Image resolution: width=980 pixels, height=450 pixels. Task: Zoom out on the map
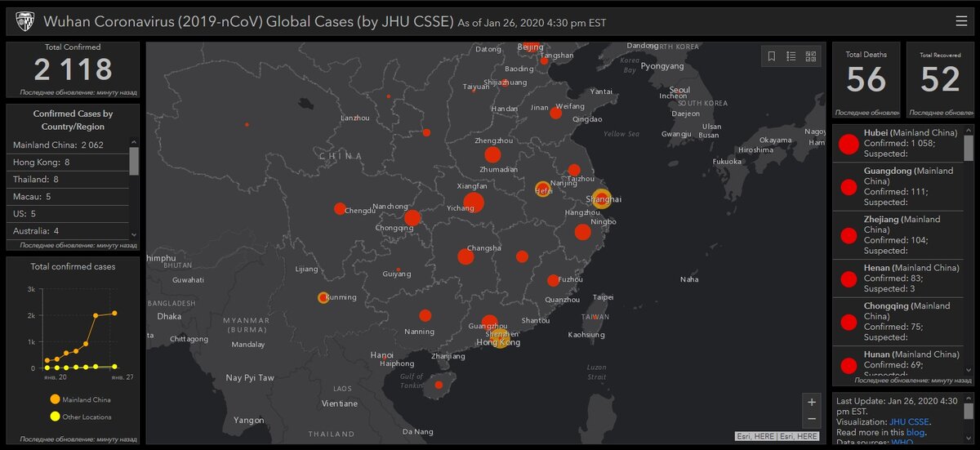point(811,419)
